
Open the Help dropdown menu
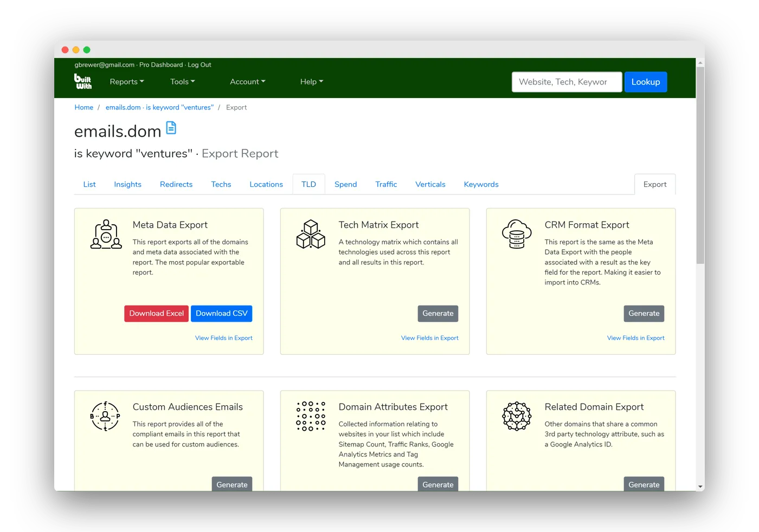tap(311, 82)
